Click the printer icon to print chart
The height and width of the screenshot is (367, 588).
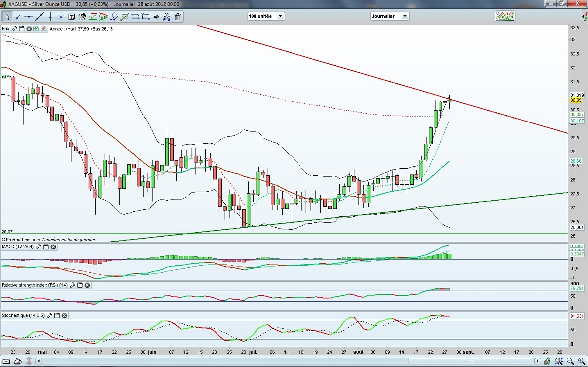[x=18, y=361]
